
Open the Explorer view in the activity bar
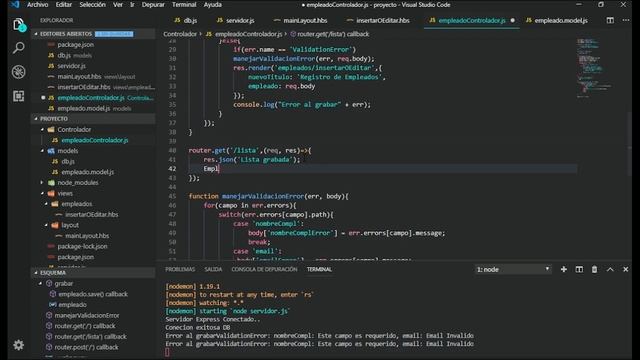18,25
